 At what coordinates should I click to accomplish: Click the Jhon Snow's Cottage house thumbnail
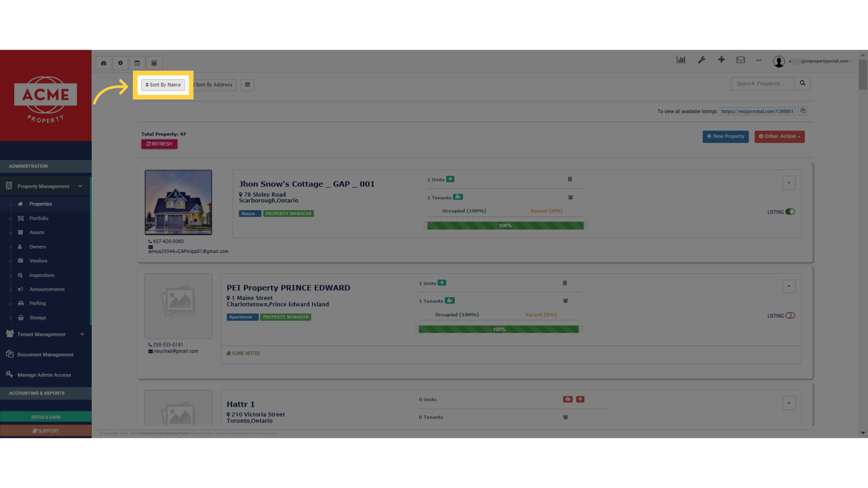[178, 202]
